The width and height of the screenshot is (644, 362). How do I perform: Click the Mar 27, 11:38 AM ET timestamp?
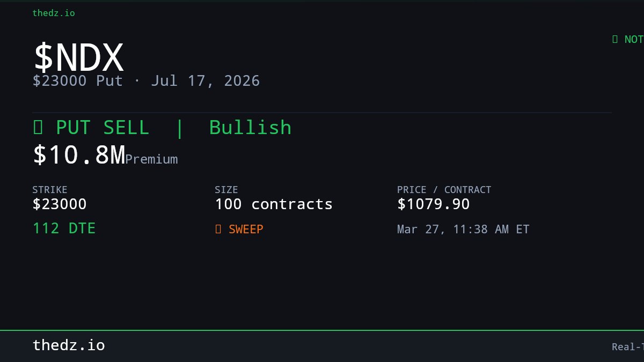pos(463,230)
